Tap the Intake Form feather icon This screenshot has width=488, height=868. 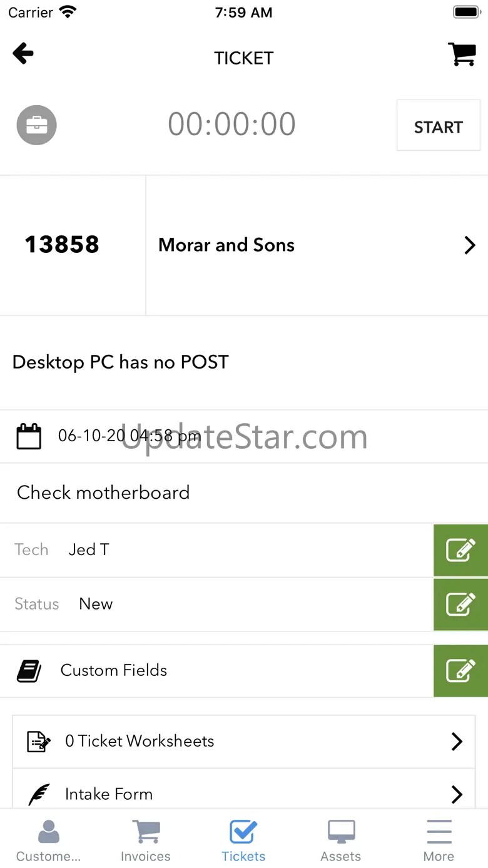point(39,795)
